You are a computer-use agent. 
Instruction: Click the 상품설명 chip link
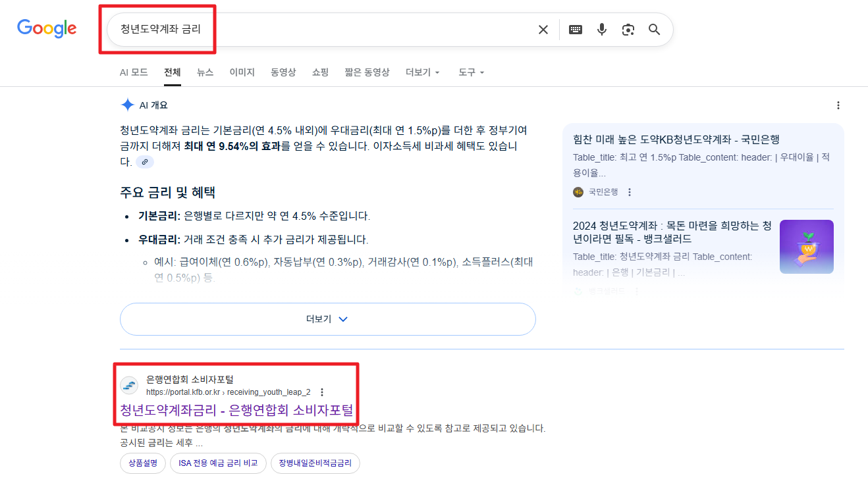pos(142,463)
